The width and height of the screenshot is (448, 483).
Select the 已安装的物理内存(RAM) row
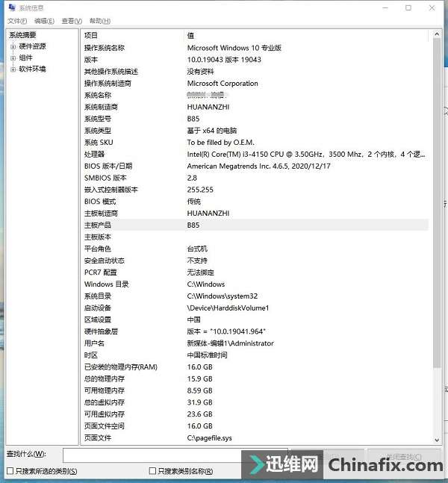coord(255,367)
